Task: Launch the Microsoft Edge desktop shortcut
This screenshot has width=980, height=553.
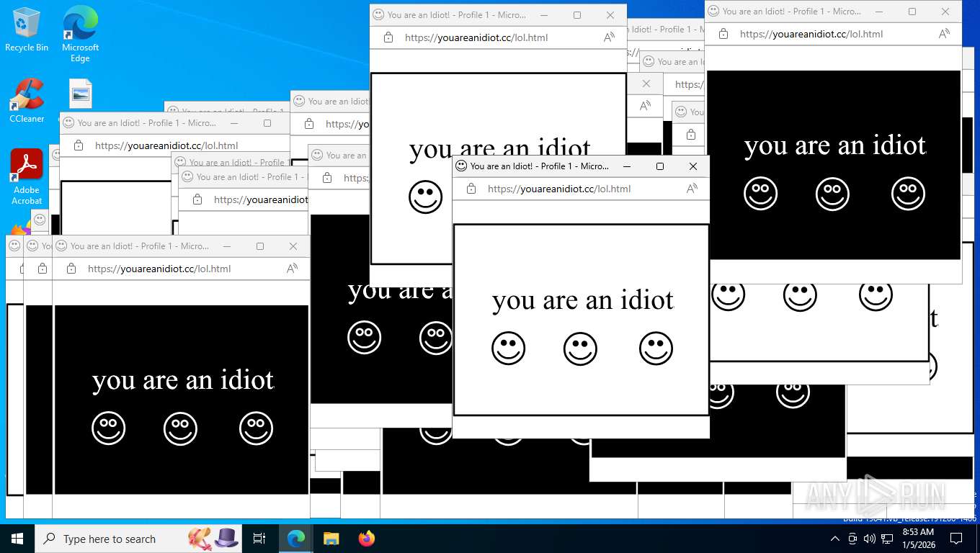Action: coord(80,33)
